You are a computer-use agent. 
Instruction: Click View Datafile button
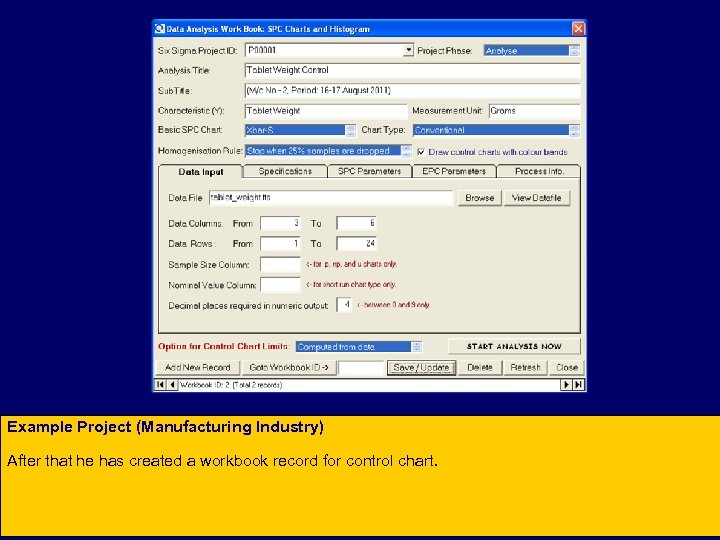[536, 198]
